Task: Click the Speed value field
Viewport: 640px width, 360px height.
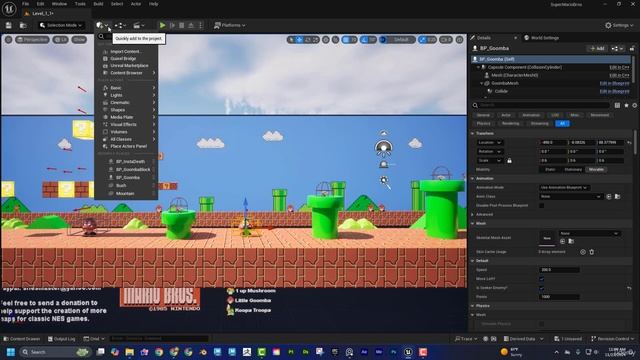Action: (559, 270)
